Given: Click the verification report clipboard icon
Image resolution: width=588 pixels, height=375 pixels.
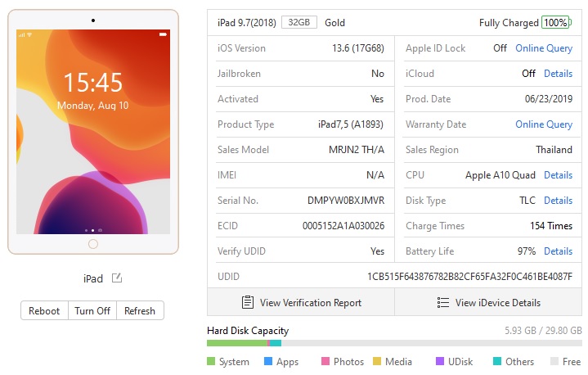Looking at the screenshot, I should [x=248, y=303].
